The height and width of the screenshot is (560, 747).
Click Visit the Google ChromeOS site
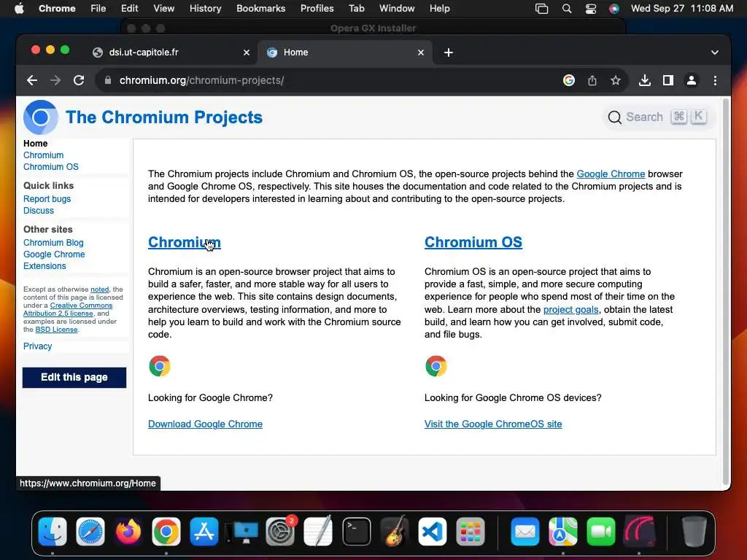[493, 424]
